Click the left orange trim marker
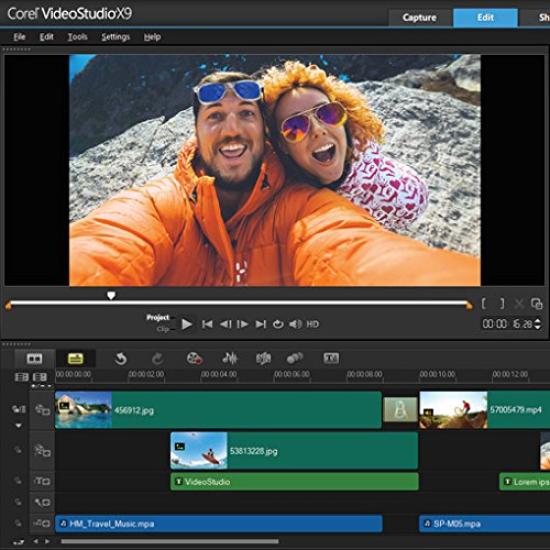 pyautogui.click(x=8, y=306)
